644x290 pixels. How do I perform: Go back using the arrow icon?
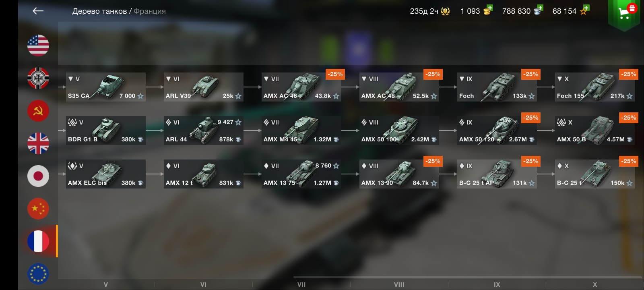[38, 11]
